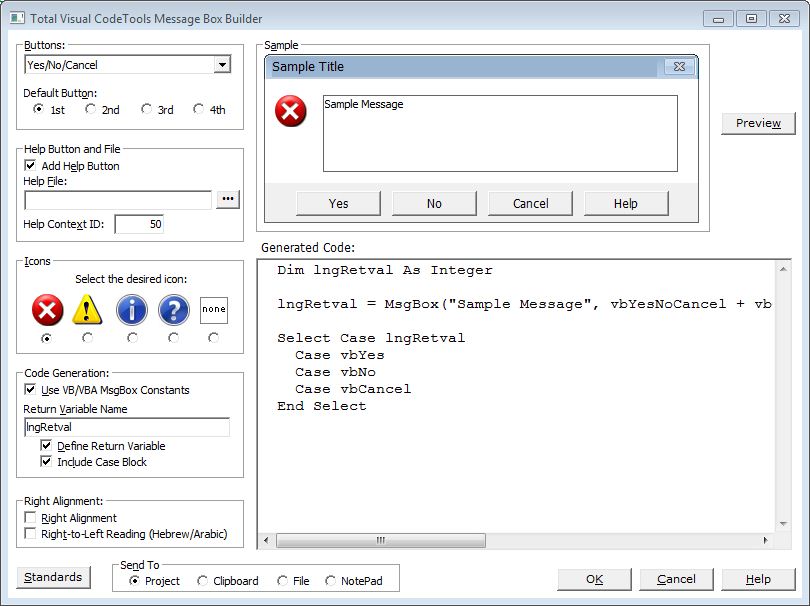Set the default button to 2nd

(x=91, y=110)
